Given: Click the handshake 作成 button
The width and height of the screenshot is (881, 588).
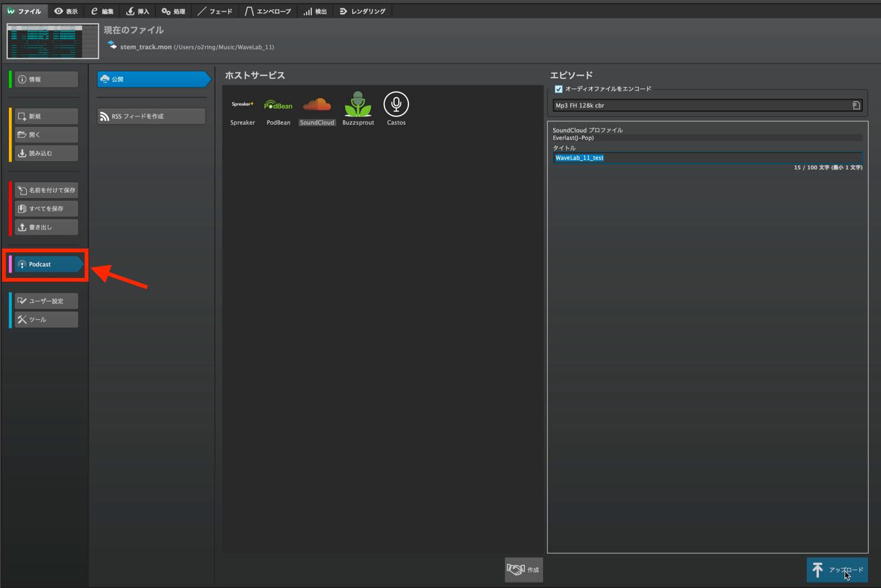Looking at the screenshot, I should [x=524, y=570].
